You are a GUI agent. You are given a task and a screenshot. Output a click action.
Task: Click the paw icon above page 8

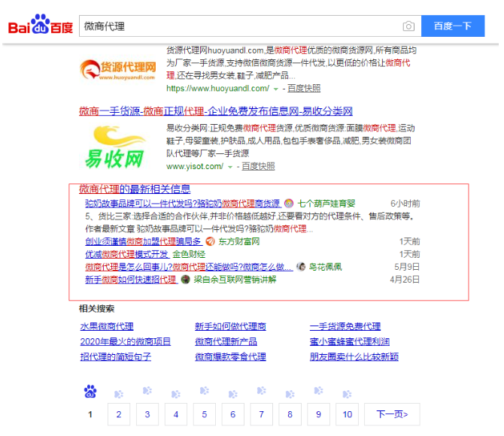(x=290, y=394)
